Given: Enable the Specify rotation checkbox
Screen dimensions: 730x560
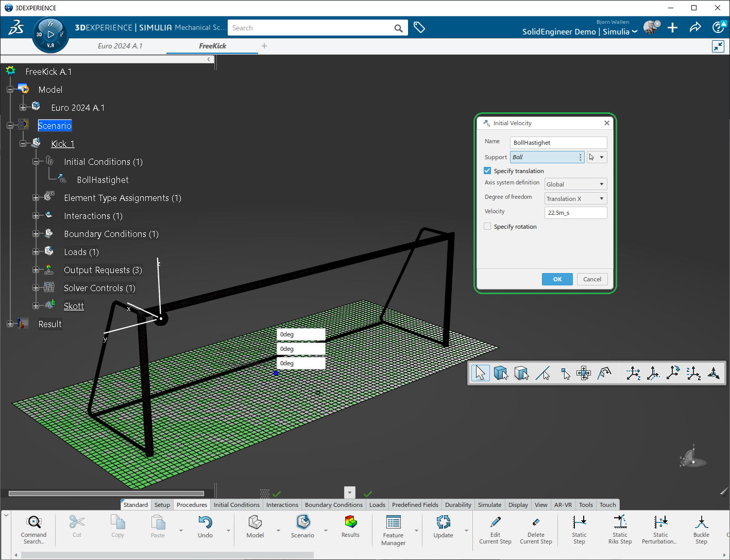Looking at the screenshot, I should pos(487,227).
